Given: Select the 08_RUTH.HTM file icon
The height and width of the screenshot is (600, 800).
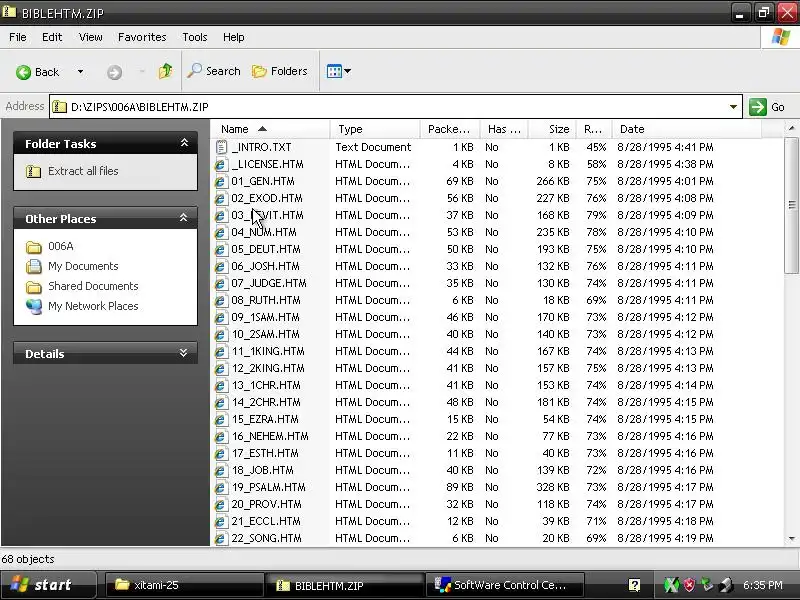Looking at the screenshot, I should coord(221,301).
